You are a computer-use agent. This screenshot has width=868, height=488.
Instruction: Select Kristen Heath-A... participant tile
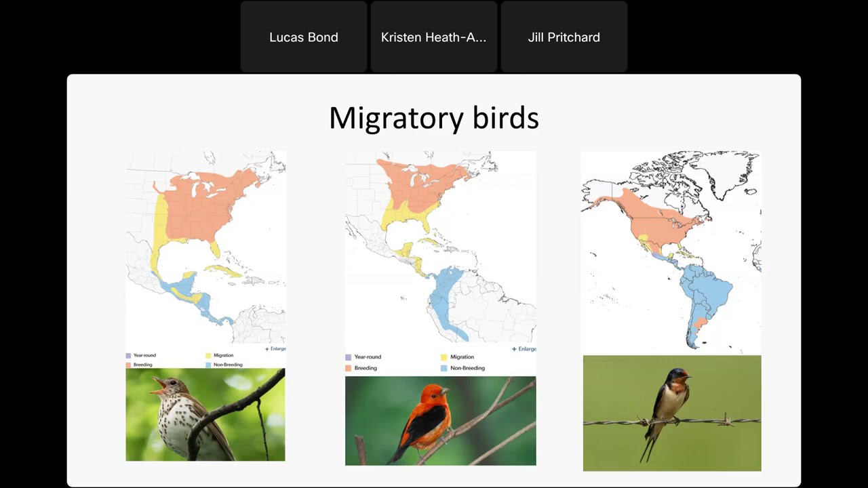tap(434, 37)
